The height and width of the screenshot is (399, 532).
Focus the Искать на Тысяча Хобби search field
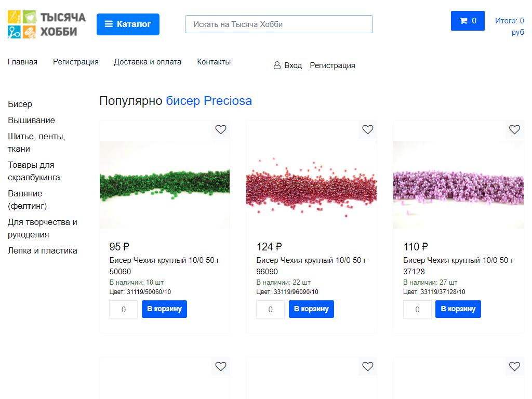coord(279,24)
